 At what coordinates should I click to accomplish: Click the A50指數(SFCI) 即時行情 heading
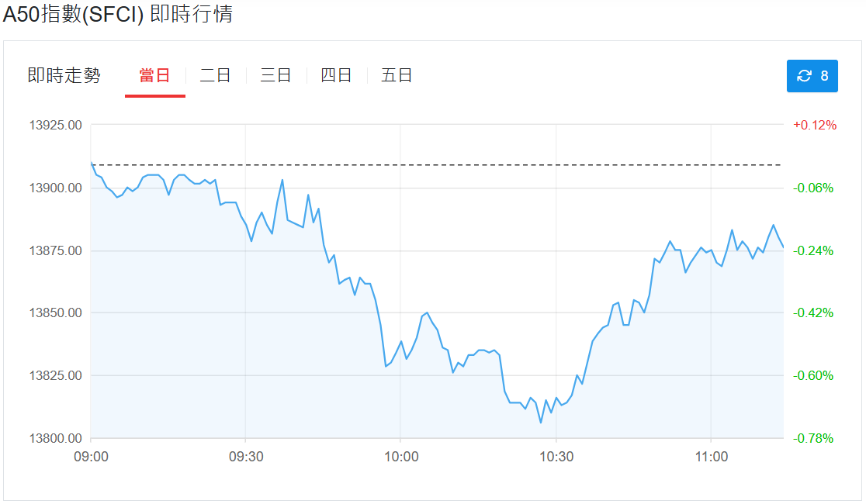118,14
